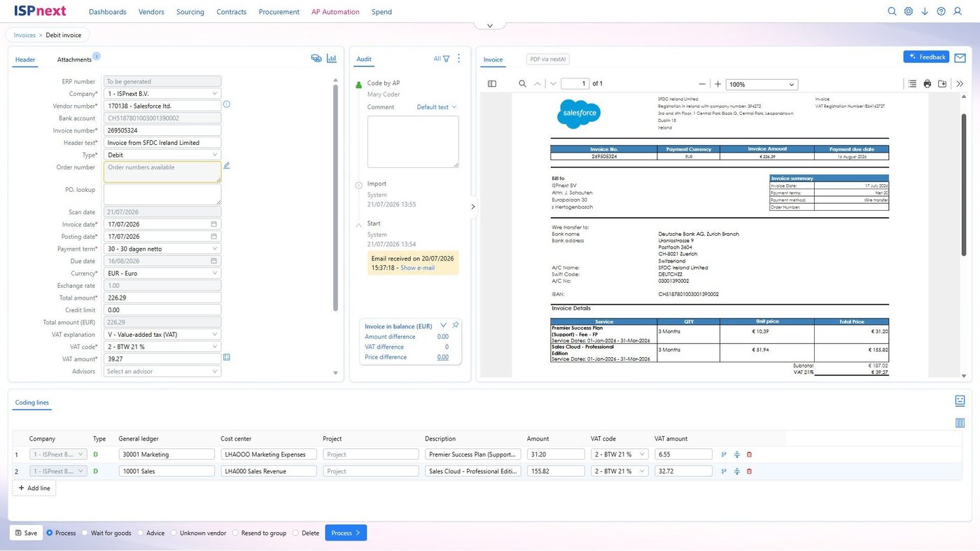The height and width of the screenshot is (551, 980).
Task: Open the search icon in top navigation
Action: click(x=892, y=11)
